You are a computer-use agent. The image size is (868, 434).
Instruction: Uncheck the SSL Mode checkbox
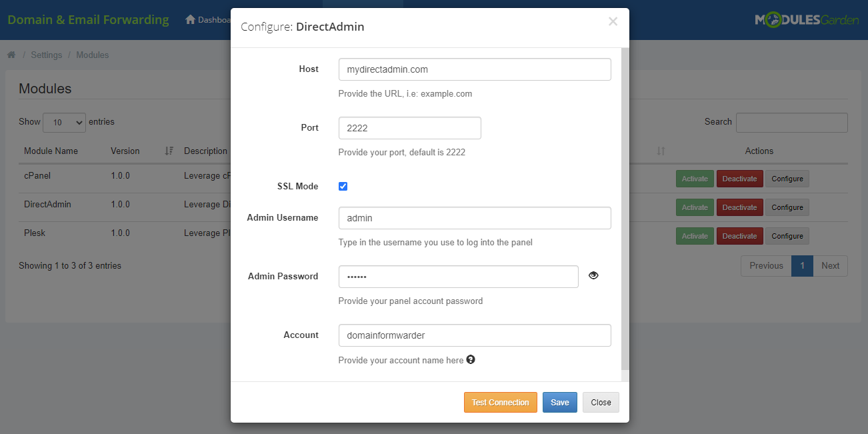[343, 186]
